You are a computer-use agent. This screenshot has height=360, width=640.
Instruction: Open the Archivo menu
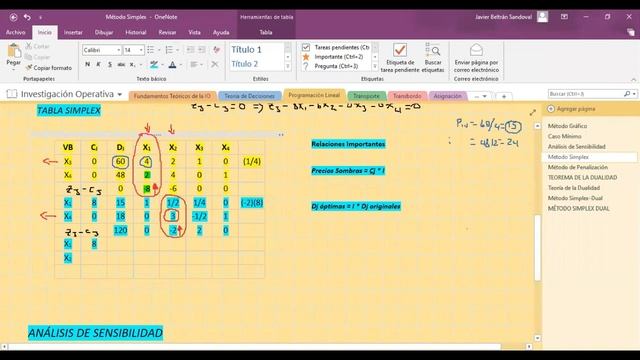coord(16,32)
